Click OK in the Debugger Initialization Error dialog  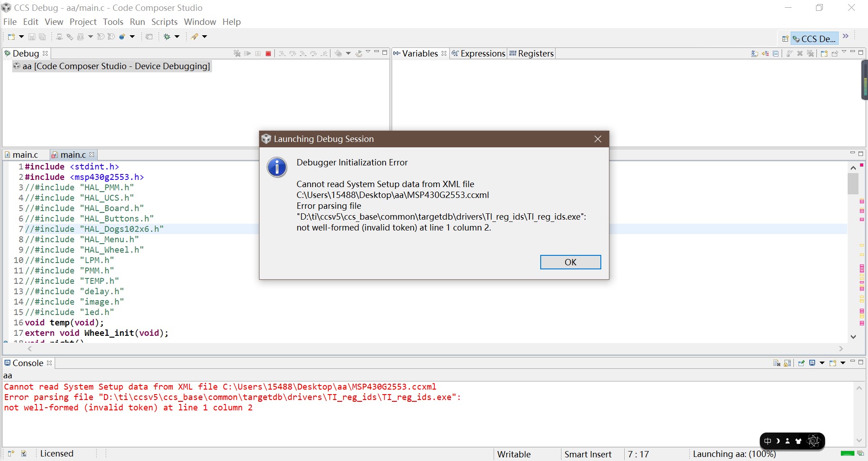[x=571, y=262]
